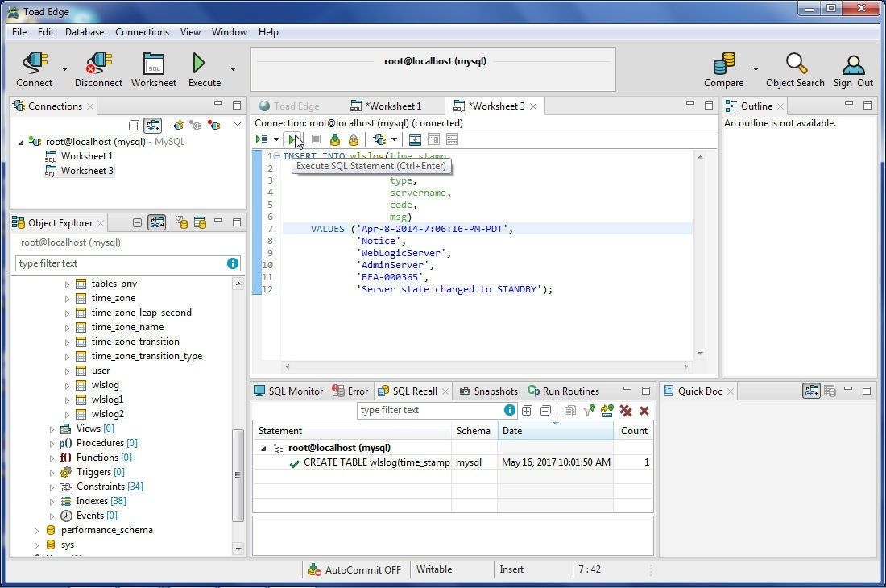Image resolution: width=886 pixels, height=588 pixels.
Task: Open the Compare dropdown arrow
Action: pyautogui.click(x=756, y=69)
